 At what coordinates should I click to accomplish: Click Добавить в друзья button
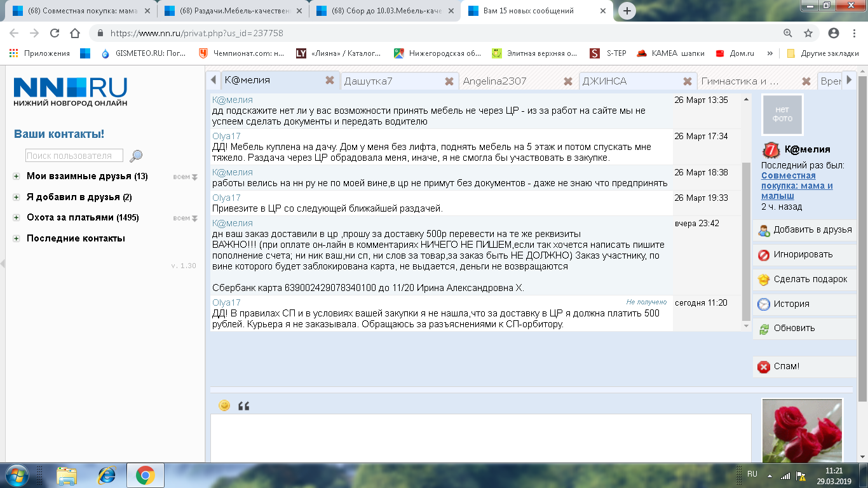click(804, 230)
